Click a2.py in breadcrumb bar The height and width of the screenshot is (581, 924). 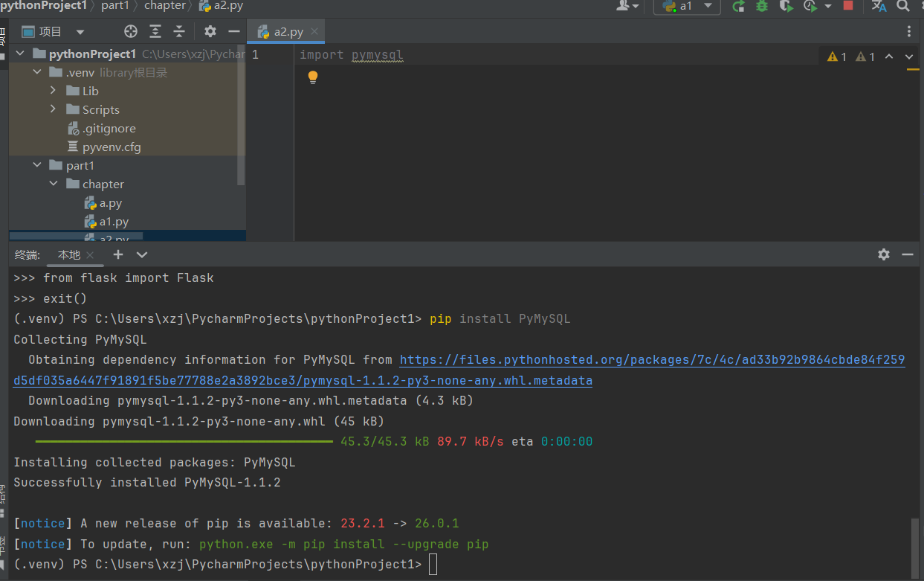tap(220, 6)
